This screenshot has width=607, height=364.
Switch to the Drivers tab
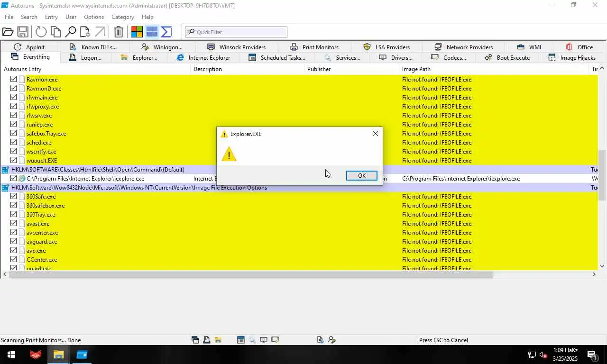click(395, 57)
